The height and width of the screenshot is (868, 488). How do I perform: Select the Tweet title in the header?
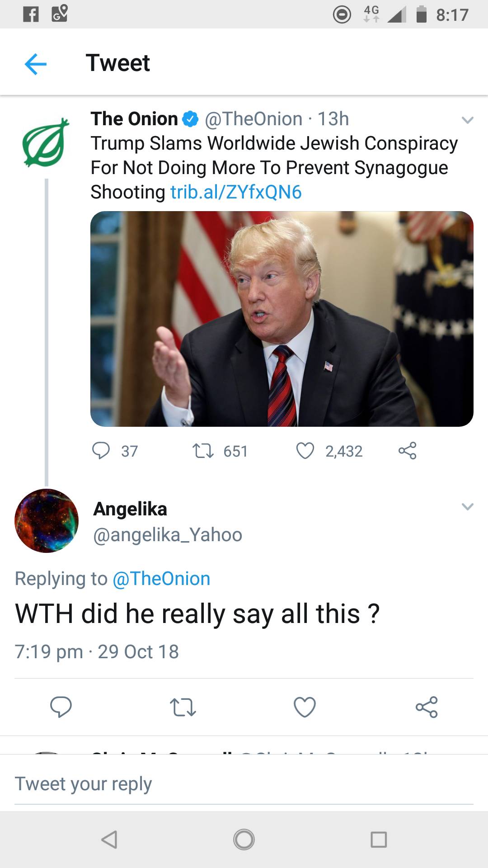(x=118, y=63)
